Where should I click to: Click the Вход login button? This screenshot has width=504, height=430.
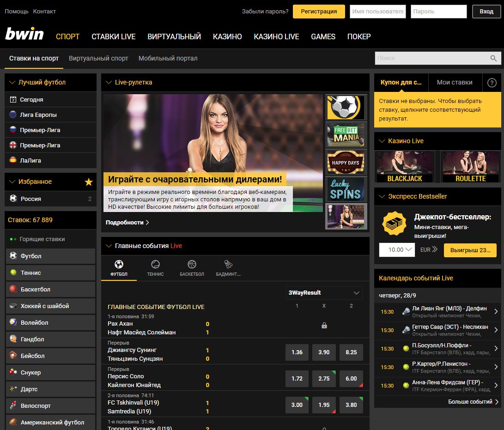pyautogui.click(x=486, y=12)
